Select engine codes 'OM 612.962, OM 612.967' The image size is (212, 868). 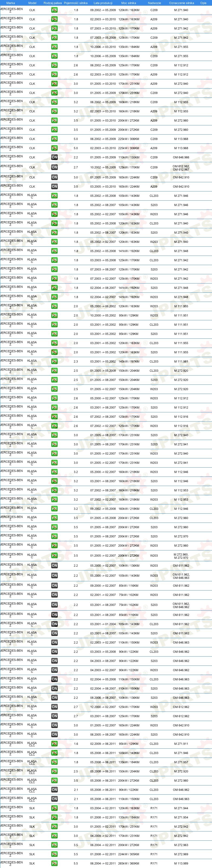click(181, 168)
